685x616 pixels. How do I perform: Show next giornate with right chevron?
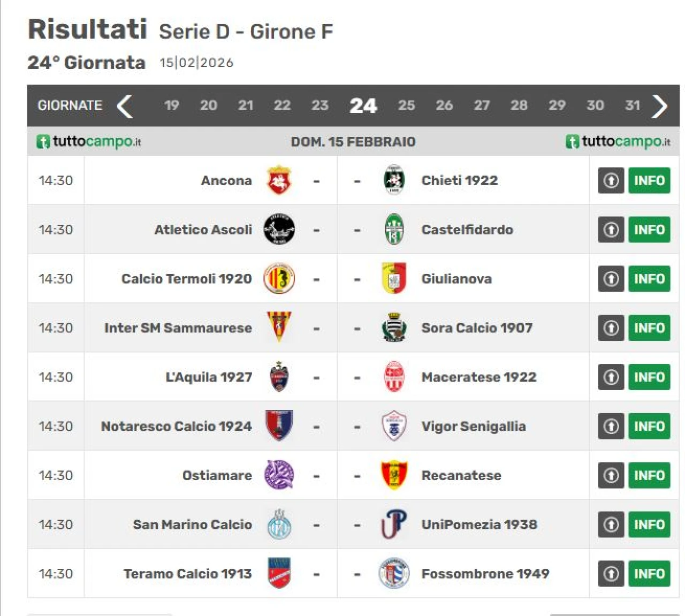[x=660, y=106]
